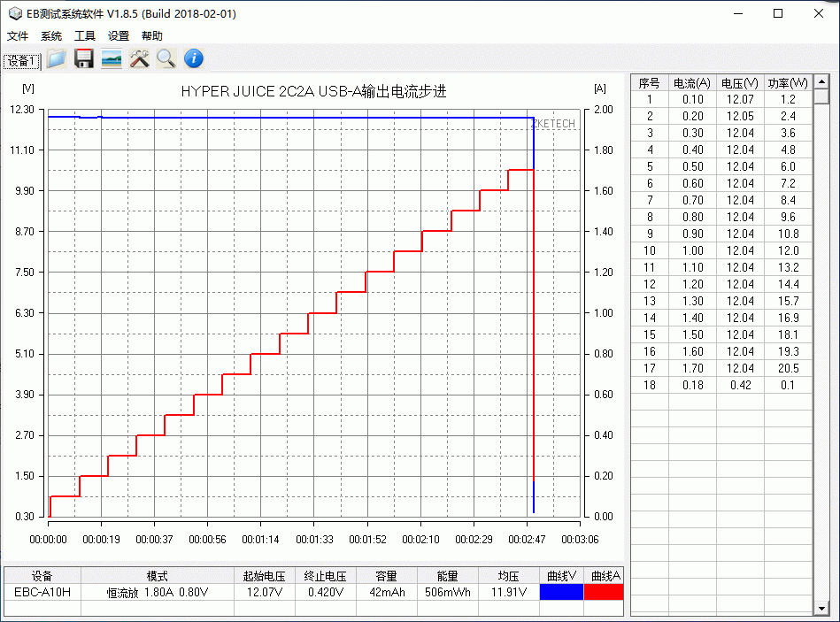Click the end voltage value 0.420V
840x622 pixels.
point(326,592)
